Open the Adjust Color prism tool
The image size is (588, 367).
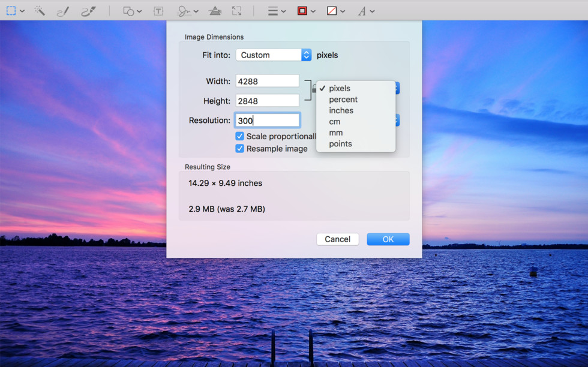215,11
